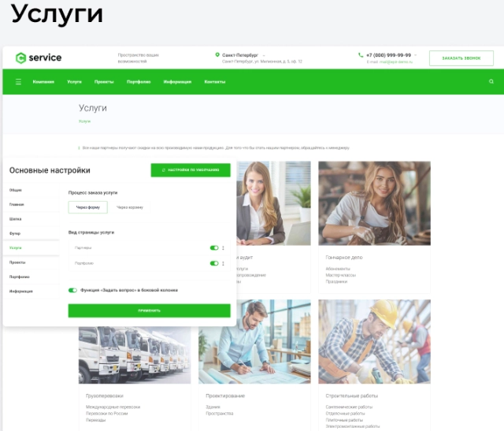Open the Строительные работы service title
This screenshot has height=431, width=504.
(x=352, y=396)
